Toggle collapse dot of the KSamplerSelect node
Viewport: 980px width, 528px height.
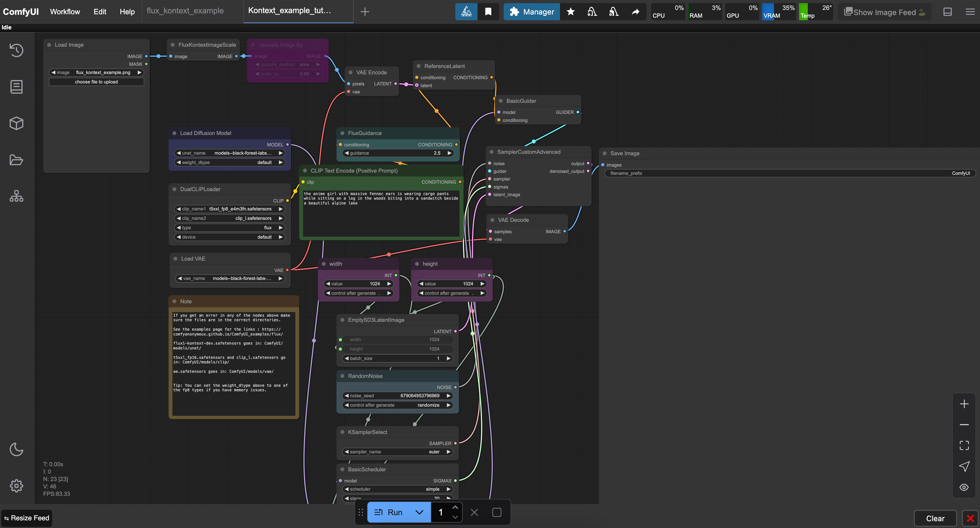pyautogui.click(x=342, y=432)
